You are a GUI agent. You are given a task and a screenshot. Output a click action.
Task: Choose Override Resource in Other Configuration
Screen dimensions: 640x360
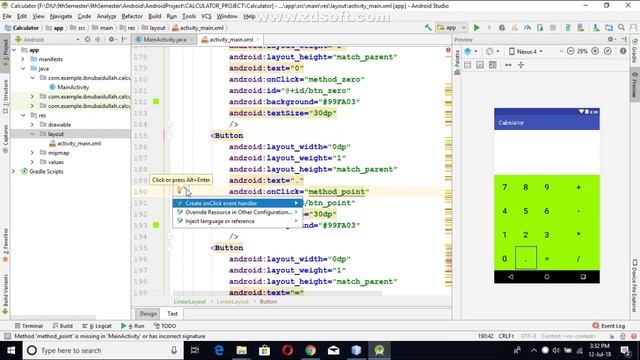click(238, 212)
